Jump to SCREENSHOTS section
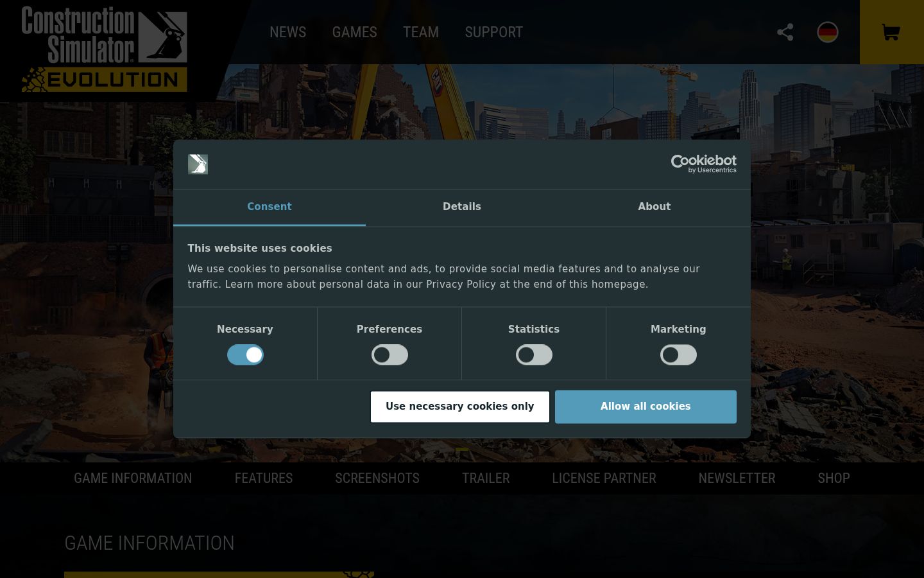 point(377,478)
